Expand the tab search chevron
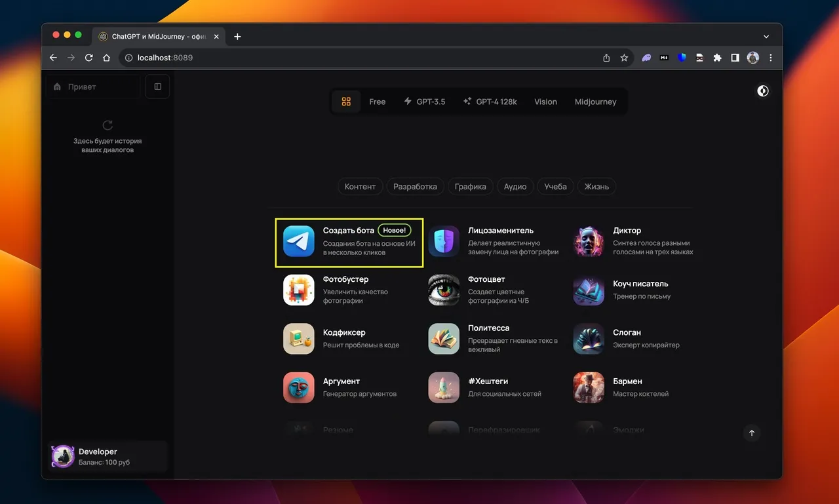 pos(766,37)
